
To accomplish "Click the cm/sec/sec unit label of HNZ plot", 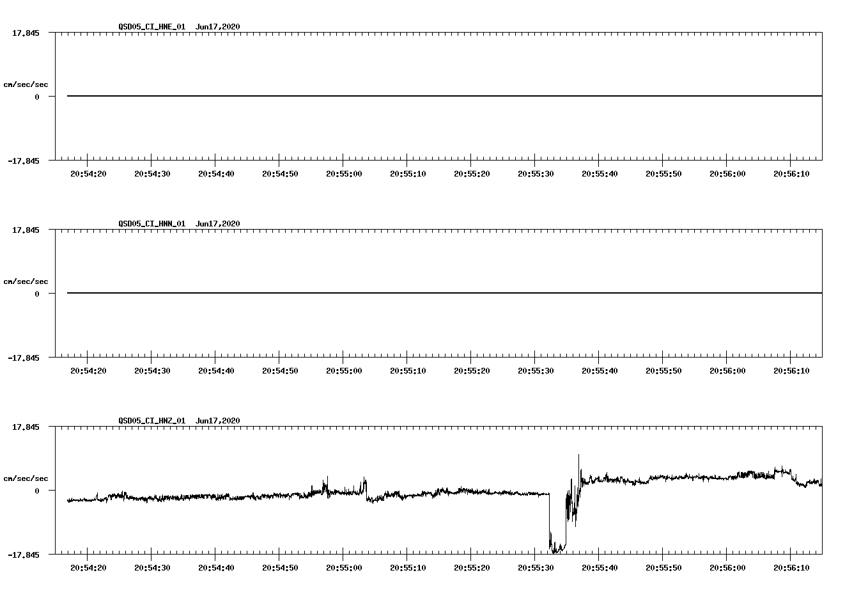I will pos(26,478).
